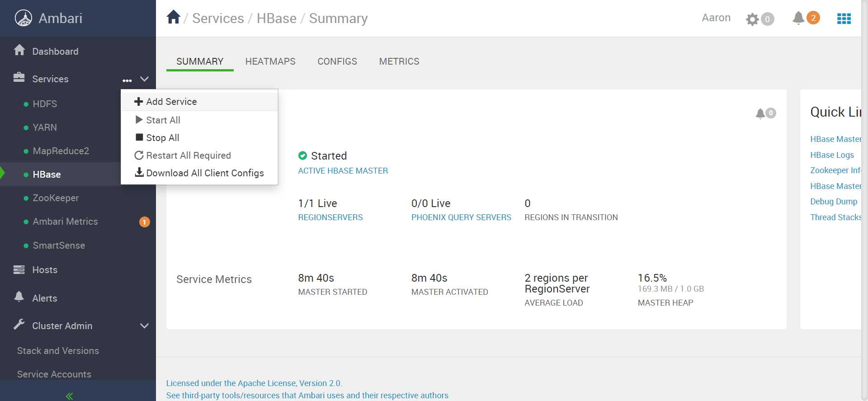
Task: Click the HBase breadcrumb
Action: pos(277,18)
